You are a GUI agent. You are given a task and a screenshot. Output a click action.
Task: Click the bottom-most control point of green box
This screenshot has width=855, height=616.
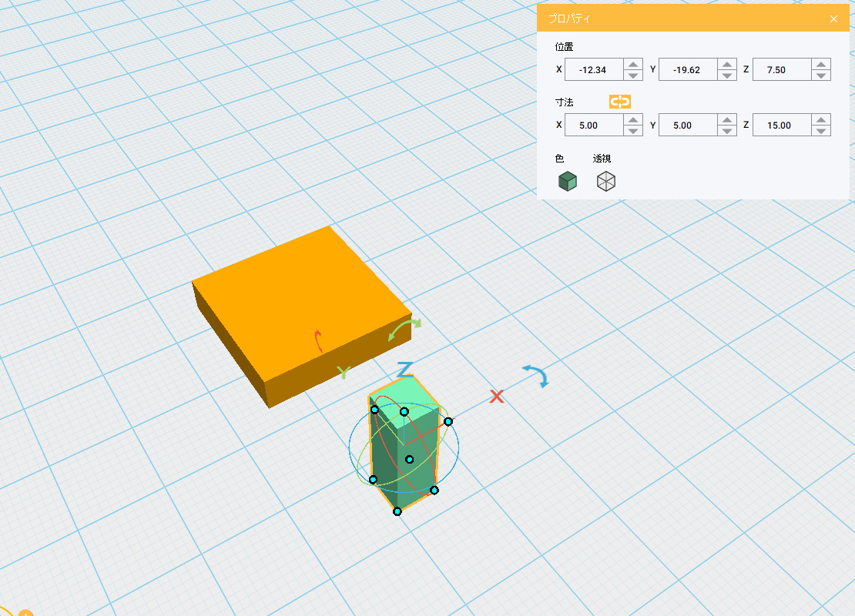point(397,511)
